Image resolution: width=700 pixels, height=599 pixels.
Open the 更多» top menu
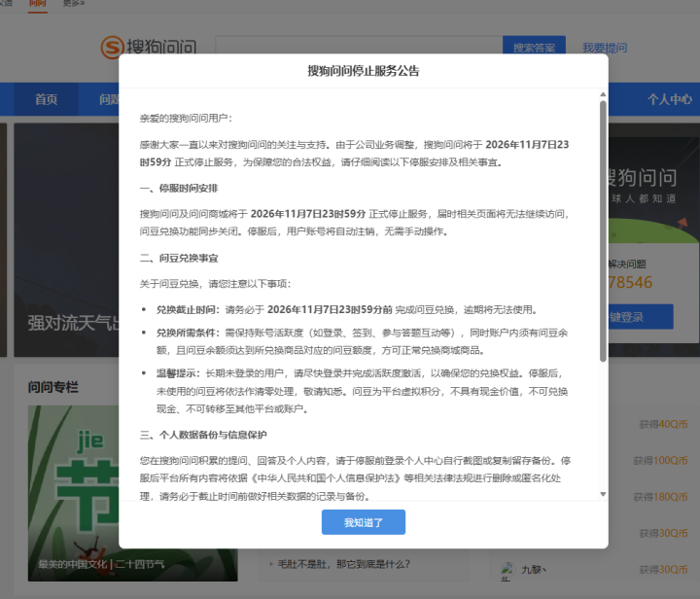(74, 4)
